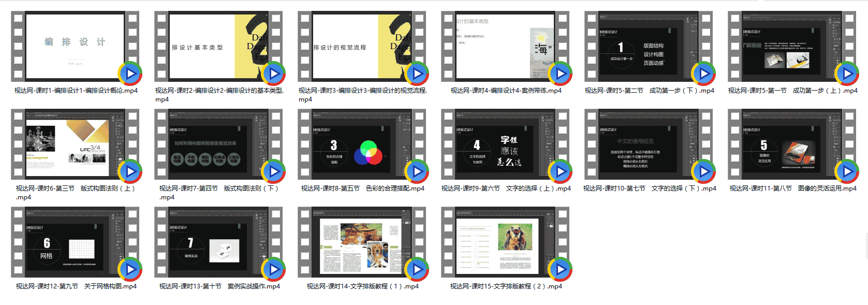
Task: Click the play badge on 课时5-第一节 成功第一步（上）
Action: coord(847,74)
